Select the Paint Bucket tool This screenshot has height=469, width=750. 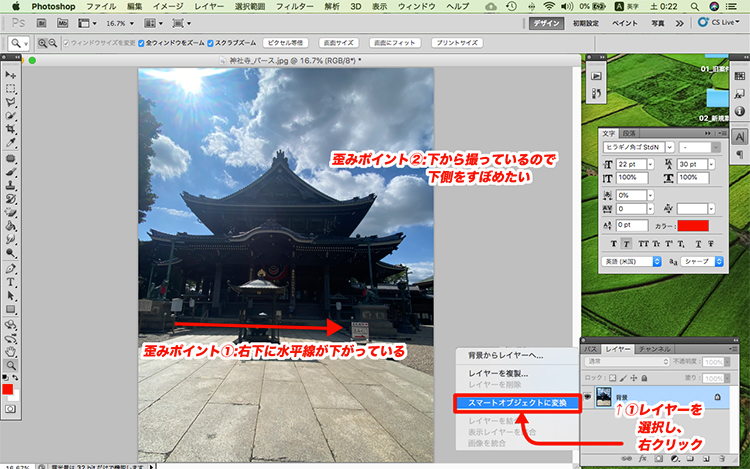click(11, 226)
